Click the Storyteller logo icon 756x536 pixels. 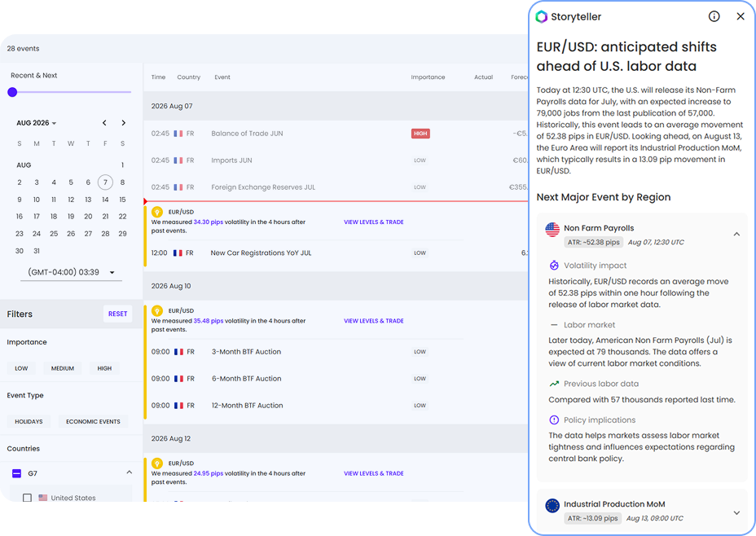pos(542,17)
